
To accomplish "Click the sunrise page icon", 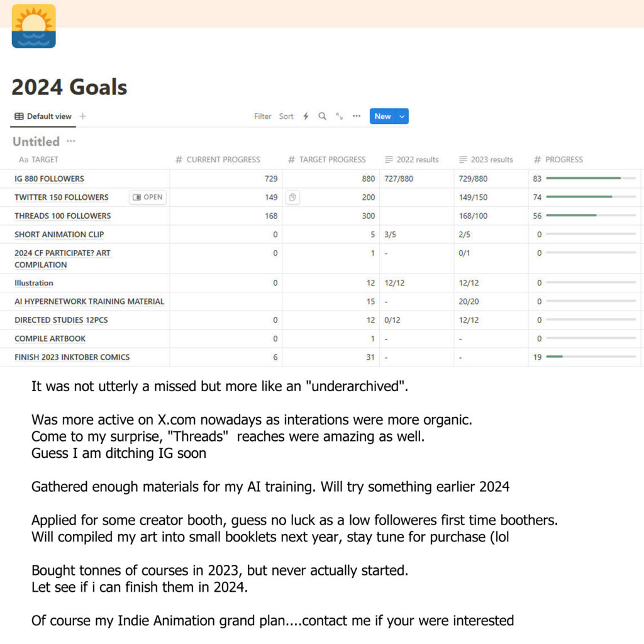I will click(33, 26).
